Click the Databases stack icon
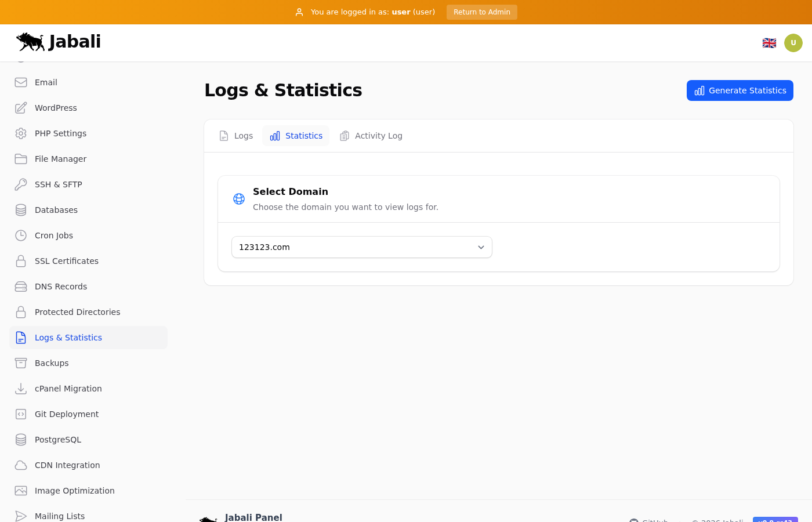The height and width of the screenshot is (522, 812). tap(21, 210)
